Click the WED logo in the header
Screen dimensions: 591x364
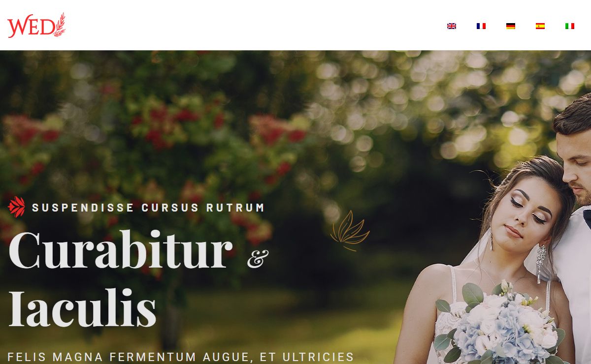pos(36,25)
